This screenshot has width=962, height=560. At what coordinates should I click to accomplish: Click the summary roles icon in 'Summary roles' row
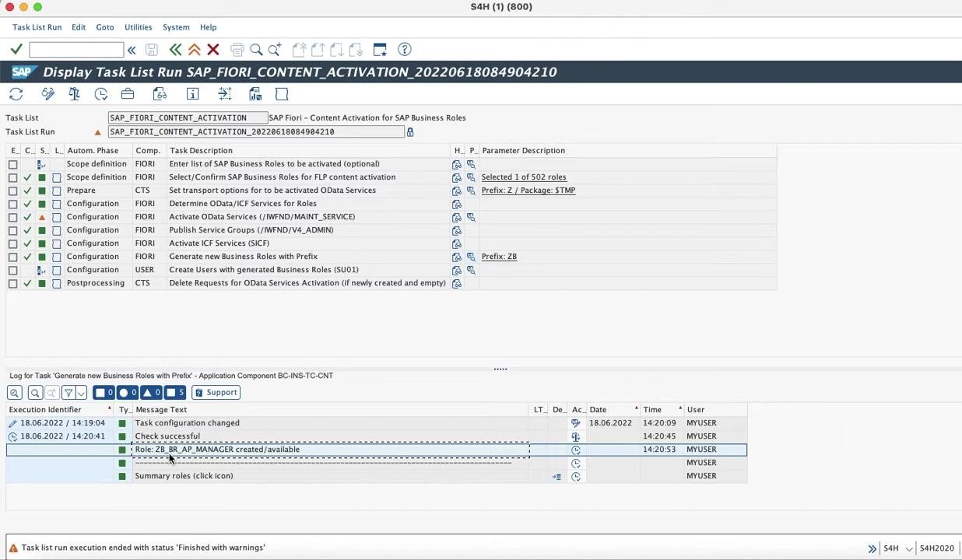pyautogui.click(x=556, y=476)
